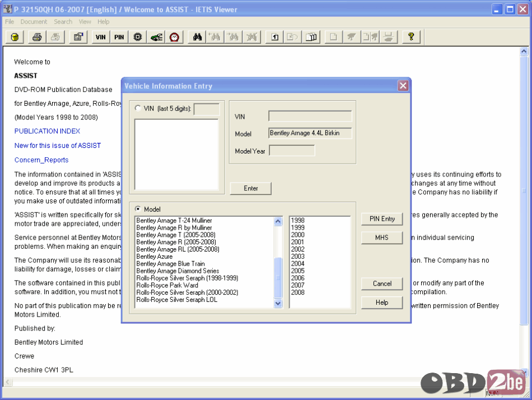Open the Document menu

(34, 22)
